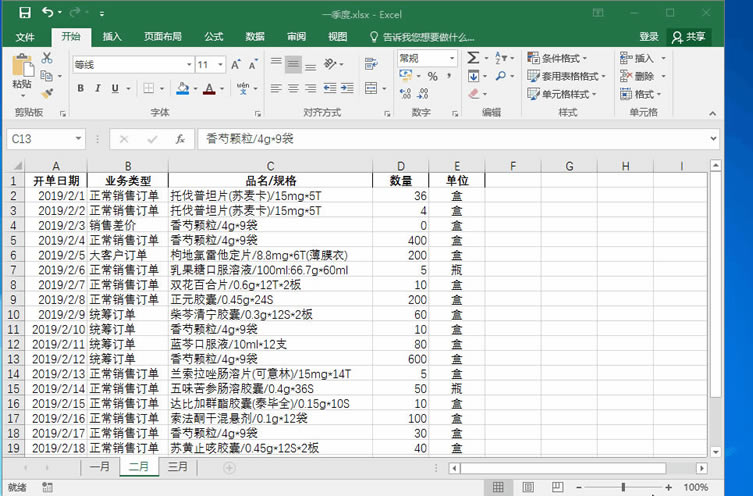Toggle top vertical align button
Viewport: 753px width, 496px height.
pos(276,62)
